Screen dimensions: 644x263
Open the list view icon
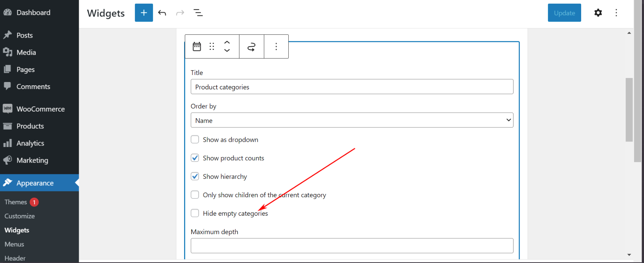[x=198, y=13]
